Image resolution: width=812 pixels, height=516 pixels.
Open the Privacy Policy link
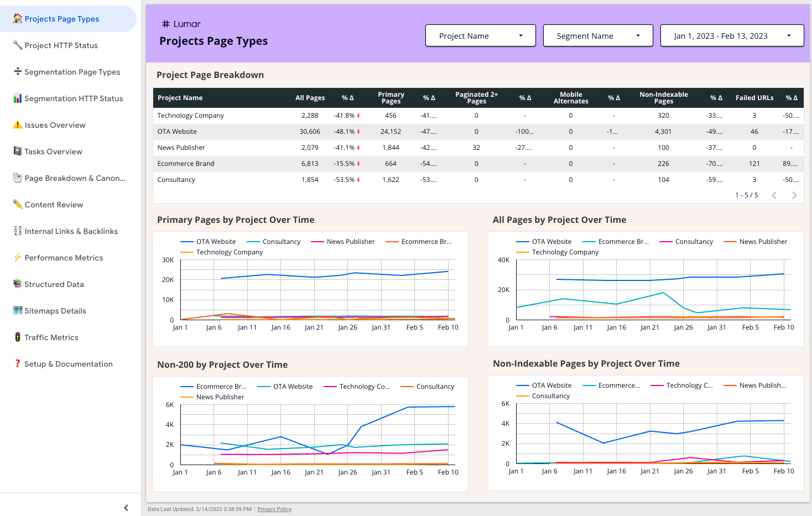(274, 509)
